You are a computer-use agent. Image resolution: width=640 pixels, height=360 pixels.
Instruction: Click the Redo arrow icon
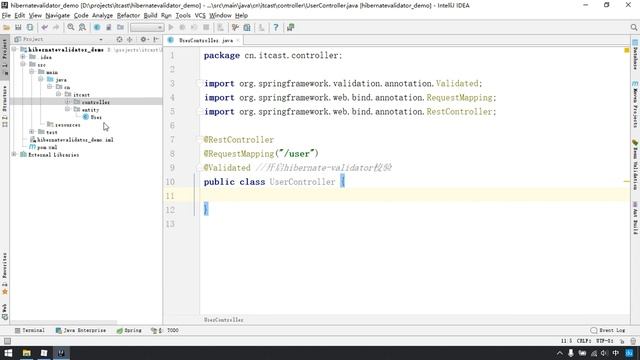pyautogui.click(x=56, y=27)
